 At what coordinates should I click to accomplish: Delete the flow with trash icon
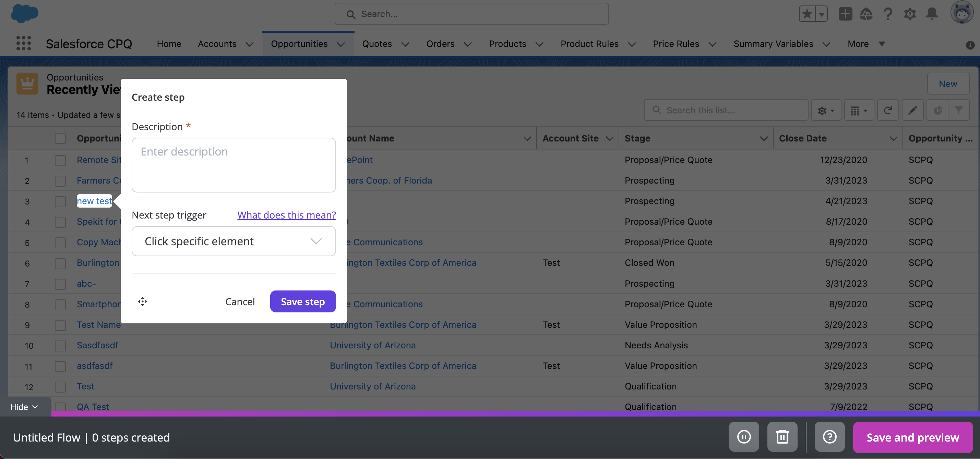(x=782, y=437)
